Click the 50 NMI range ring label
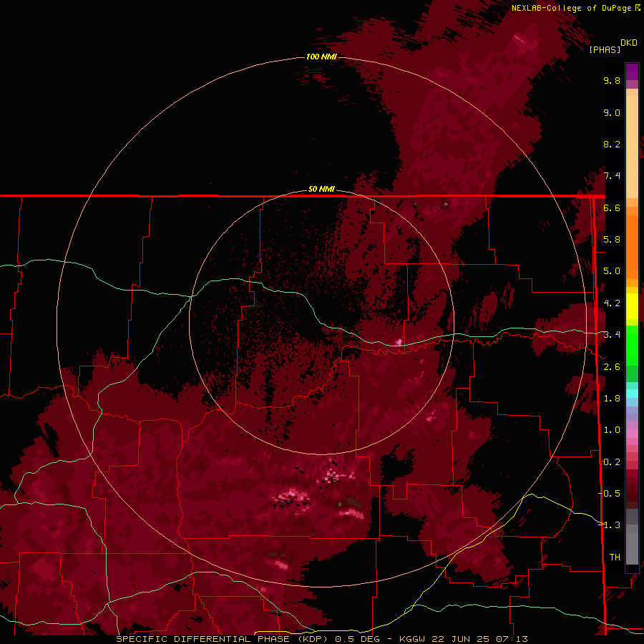 321,189
